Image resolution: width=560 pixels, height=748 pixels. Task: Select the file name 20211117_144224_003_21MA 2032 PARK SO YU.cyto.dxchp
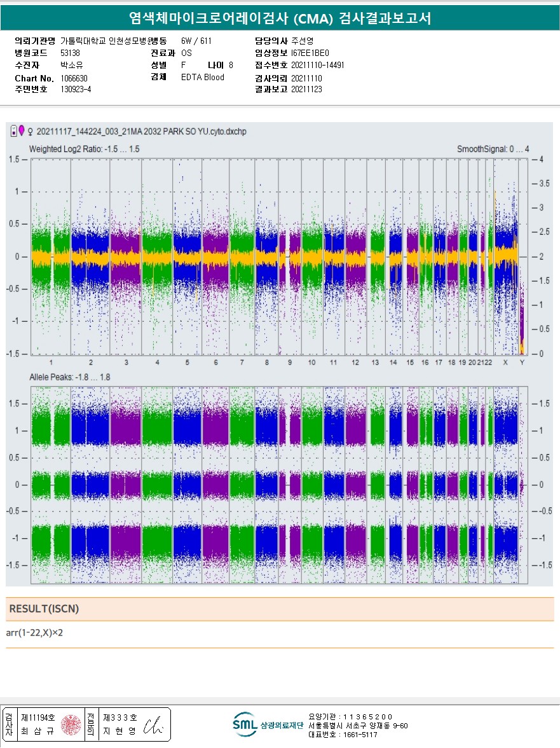tap(142, 131)
